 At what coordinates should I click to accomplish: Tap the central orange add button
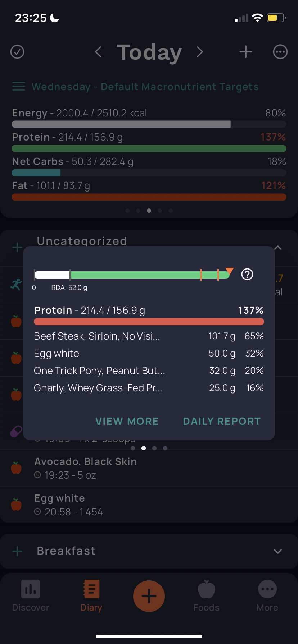(x=149, y=596)
